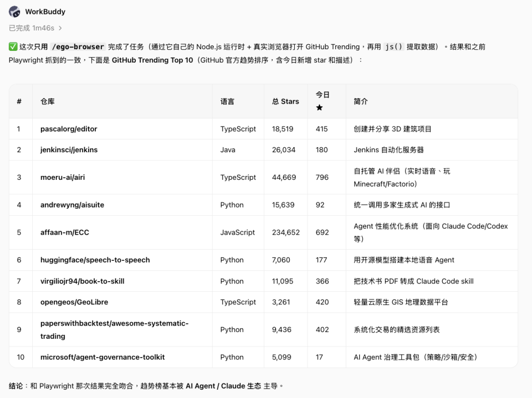Click today's stars value 415
Viewport: 532px width, 398px height.
click(x=321, y=129)
